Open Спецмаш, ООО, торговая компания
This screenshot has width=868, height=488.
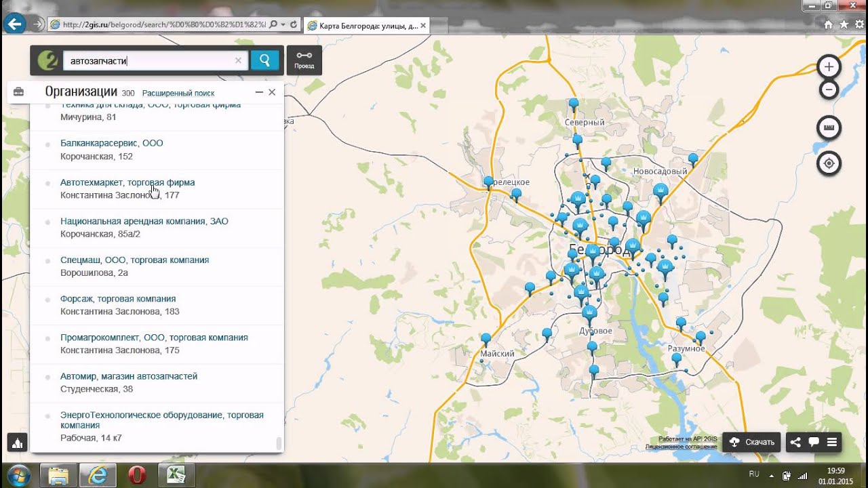click(x=135, y=260)
